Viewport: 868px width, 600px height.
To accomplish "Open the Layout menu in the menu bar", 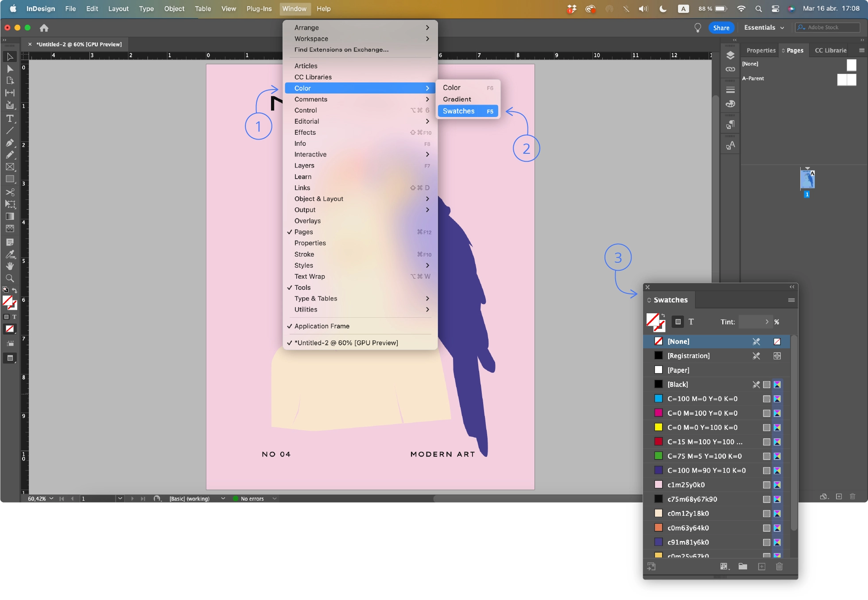I will click(x=118, y=9).
